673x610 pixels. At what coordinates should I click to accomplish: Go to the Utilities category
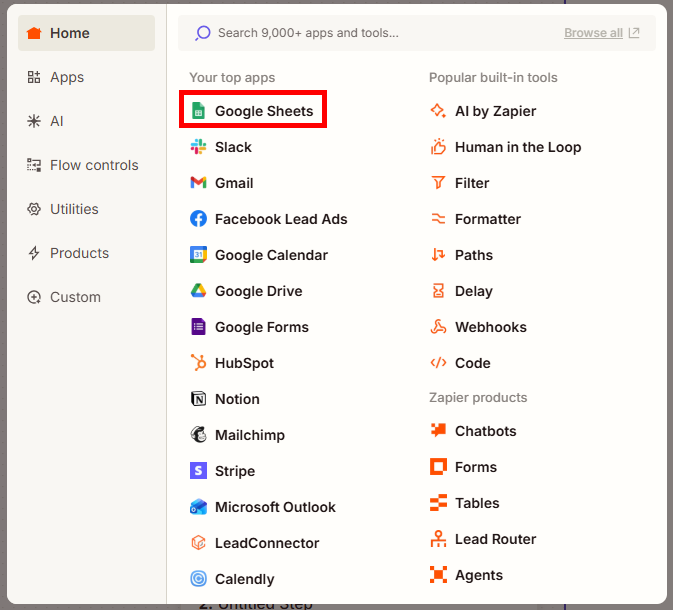86,209
